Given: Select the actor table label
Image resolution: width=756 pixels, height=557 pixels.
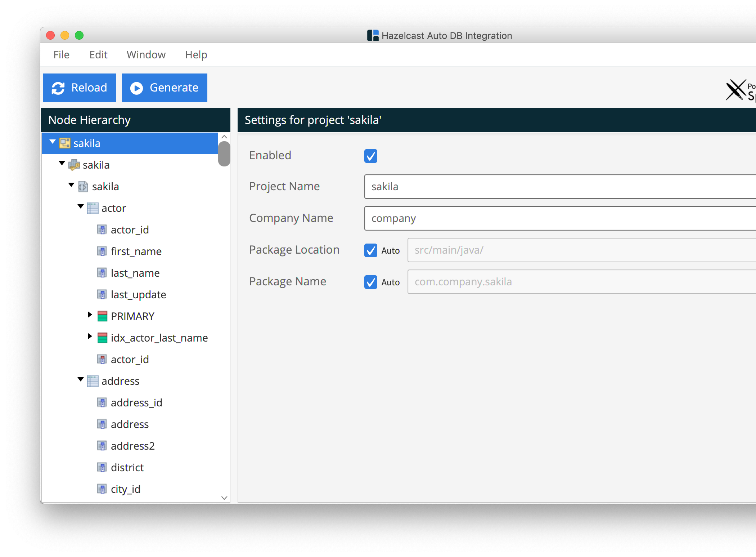Looking at the screenshot, I should [x=114, y=208].
